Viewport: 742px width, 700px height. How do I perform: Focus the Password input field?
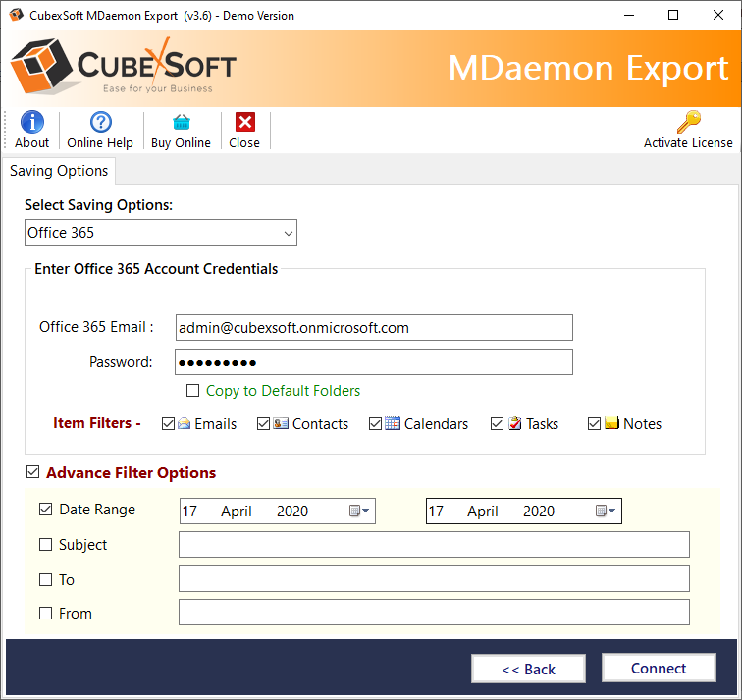click(x=374, y=362)
